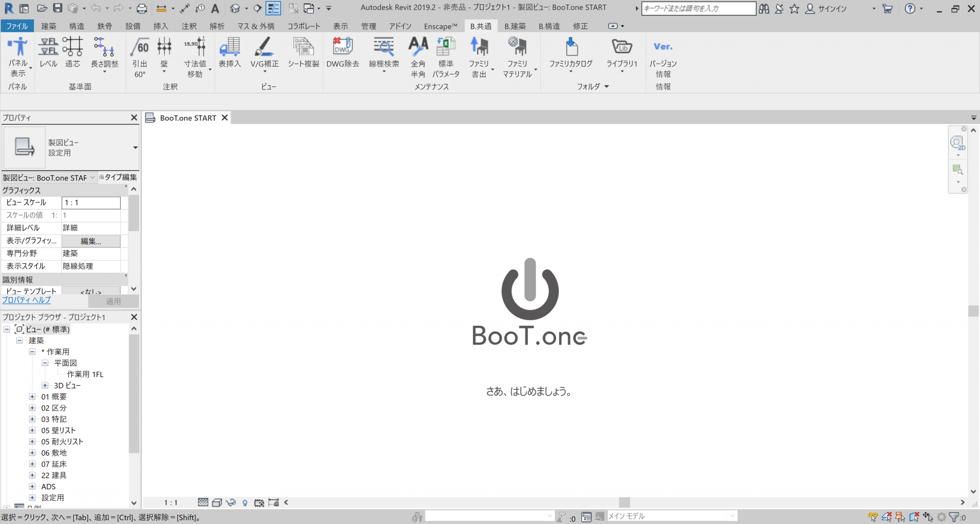The width and height of the screenshot is (980, 524).
Task: Click the レベル level tool icon
Action: [x=48, y=53]
